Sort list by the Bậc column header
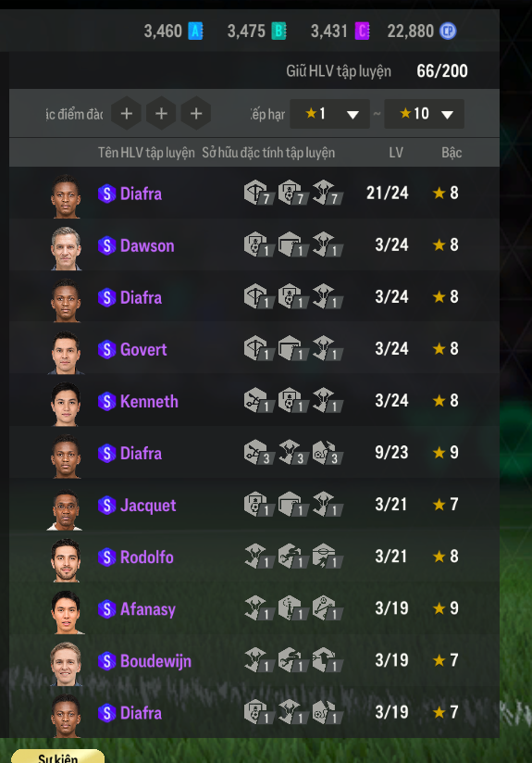Image resolution: width=532 pixels, height=763 pixels. point(452,153)
